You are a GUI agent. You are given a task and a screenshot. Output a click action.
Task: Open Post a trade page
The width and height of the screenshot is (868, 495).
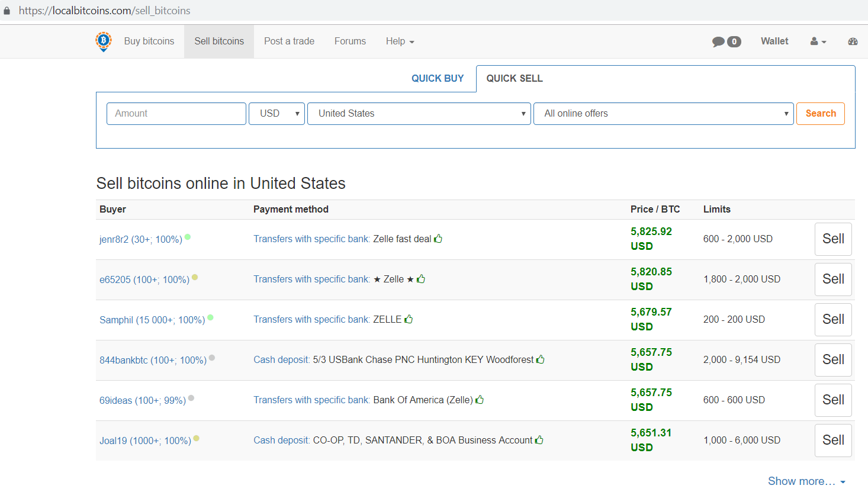pyautogui.click(x=289, y=41)
